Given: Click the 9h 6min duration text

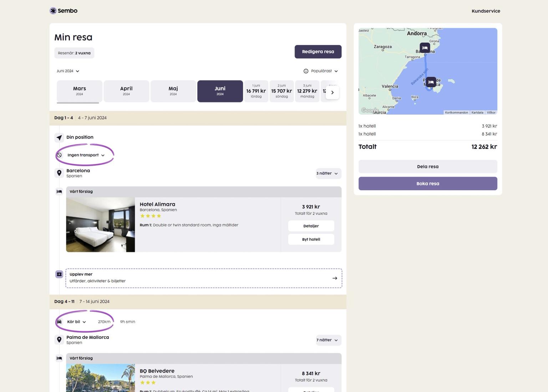Looking at the screenshot, I should (127, 322).
